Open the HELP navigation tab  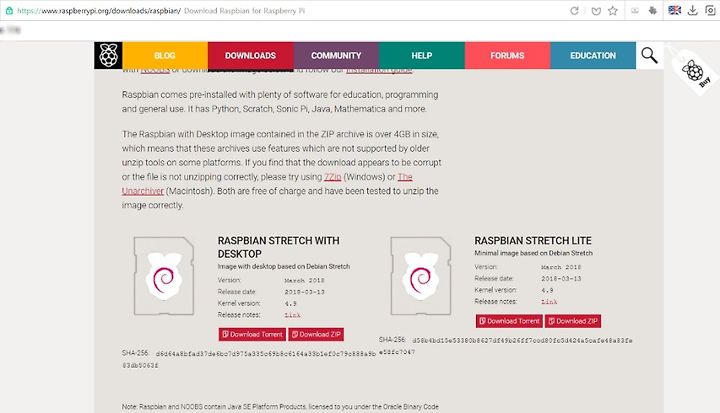[422, 55]
